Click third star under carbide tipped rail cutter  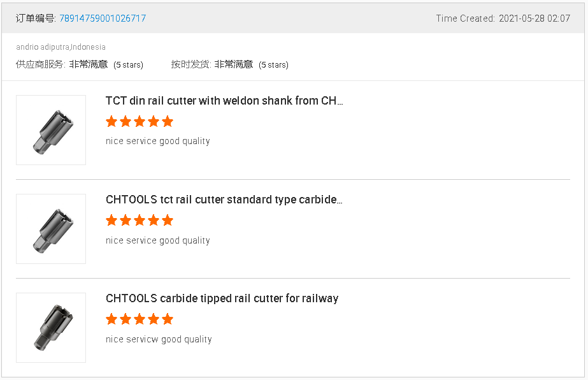(140, 319)
